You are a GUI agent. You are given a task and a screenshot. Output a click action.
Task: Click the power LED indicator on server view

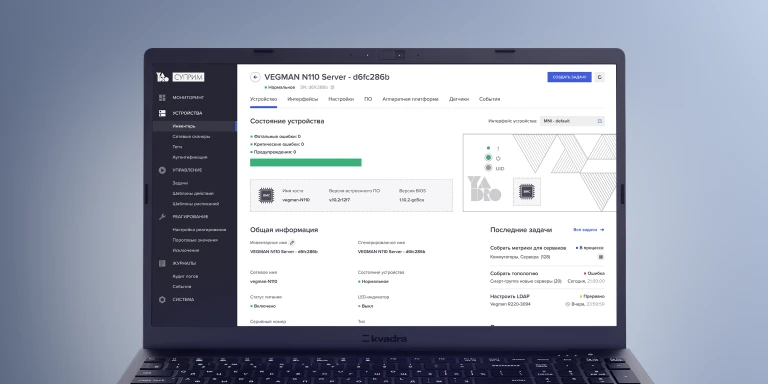click(x=488, y=158)
